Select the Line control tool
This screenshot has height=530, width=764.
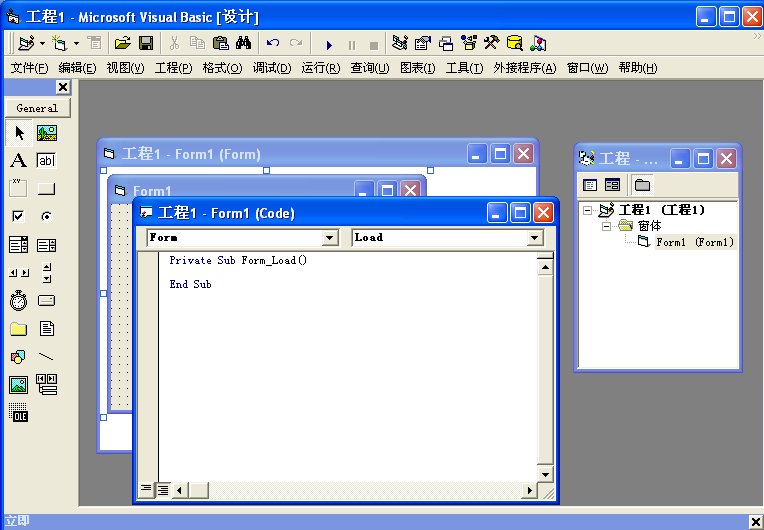[47, 357]
